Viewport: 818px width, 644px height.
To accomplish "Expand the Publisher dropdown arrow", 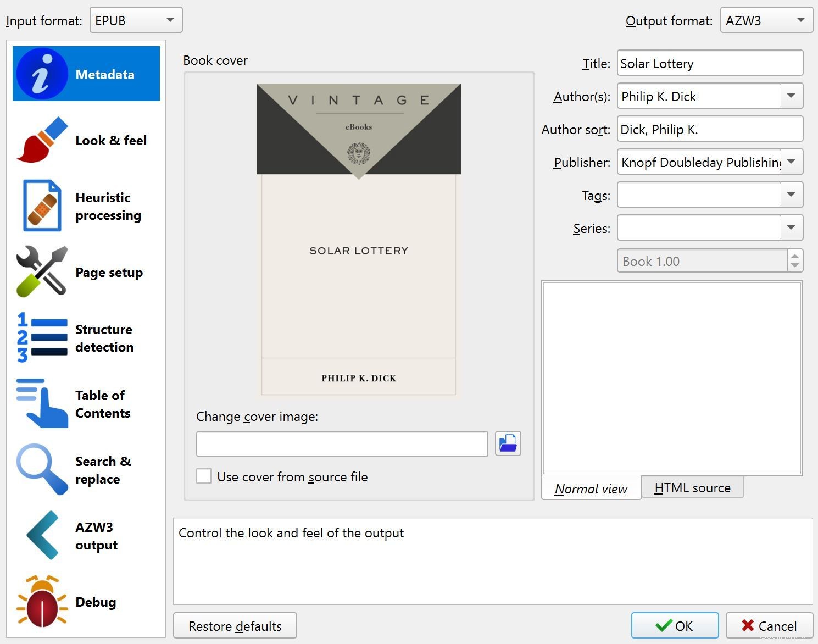I will (x=792, y=162).
